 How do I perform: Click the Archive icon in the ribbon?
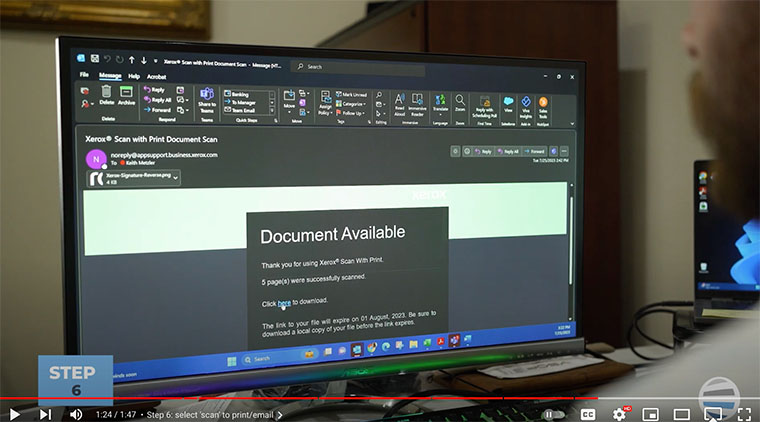[126, 92]
